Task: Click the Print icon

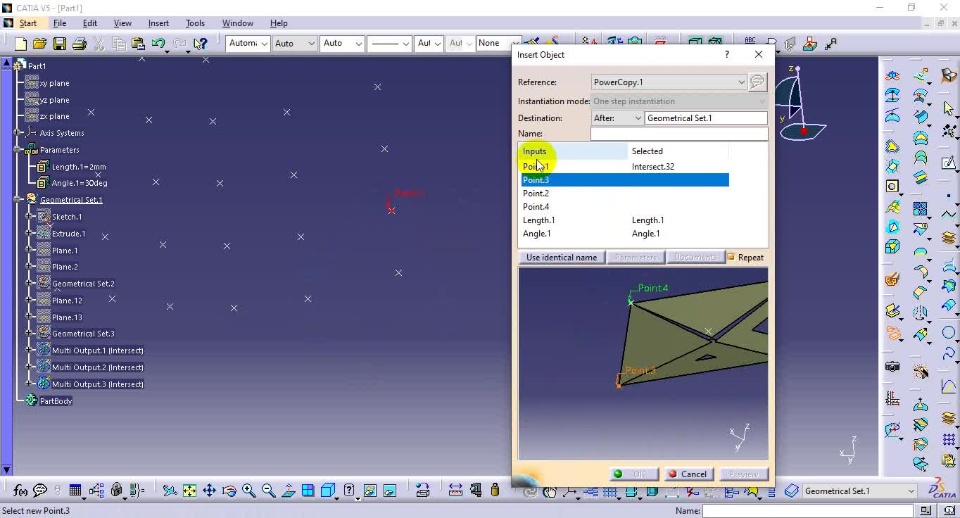Action: (79, 43)
